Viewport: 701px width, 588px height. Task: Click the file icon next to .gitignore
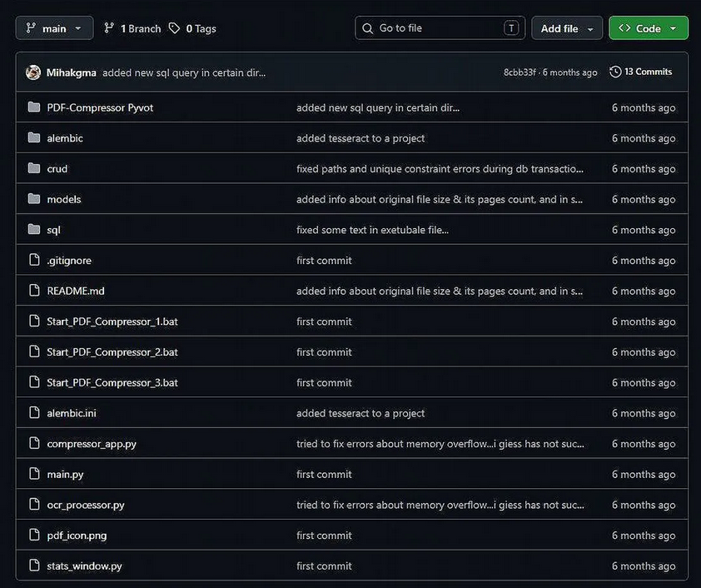click(34, 260)
